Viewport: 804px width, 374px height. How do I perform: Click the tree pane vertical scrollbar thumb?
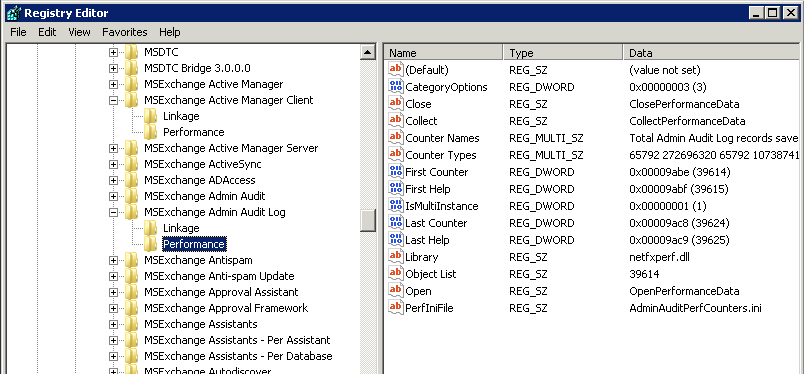point(368,221)
